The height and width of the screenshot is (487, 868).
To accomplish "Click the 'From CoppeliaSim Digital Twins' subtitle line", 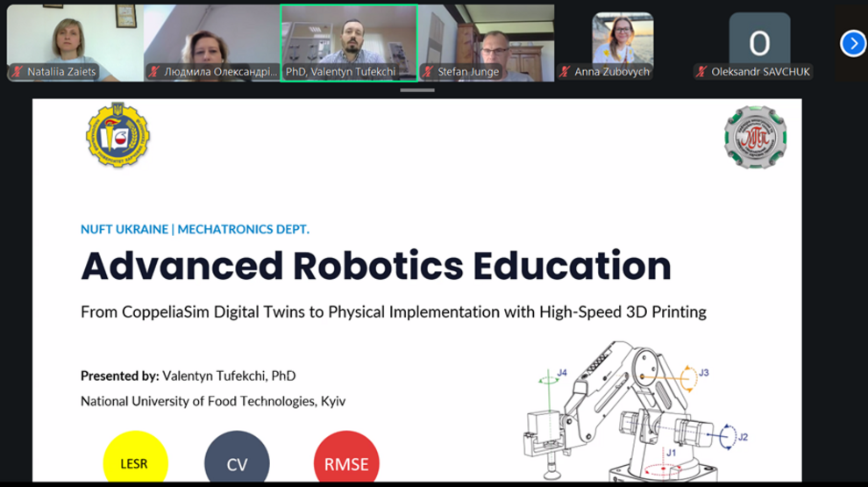I will pyautogui.click(x=394, y=312).
